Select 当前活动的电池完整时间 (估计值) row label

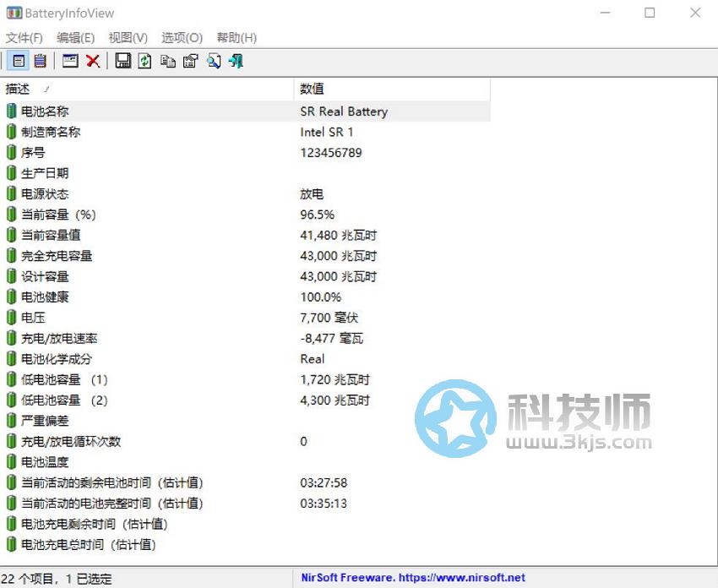pyautogui.click(x=112, y=503)
